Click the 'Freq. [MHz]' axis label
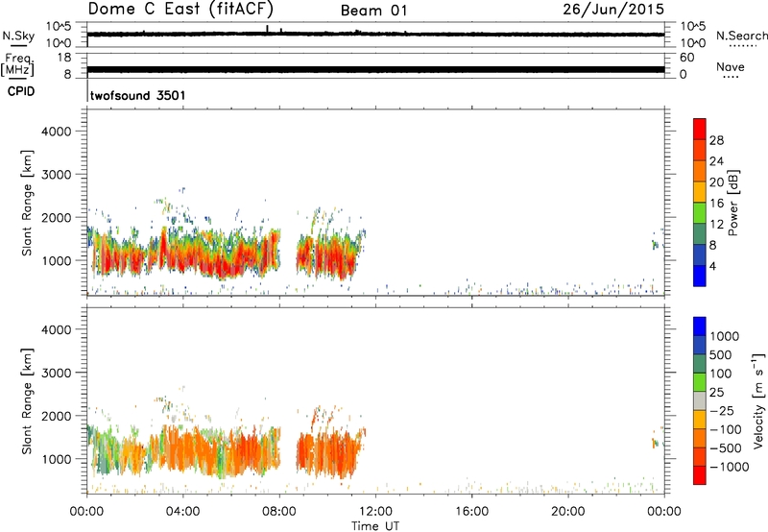This screenshot has height=532, width=768. tap(17, 65)
